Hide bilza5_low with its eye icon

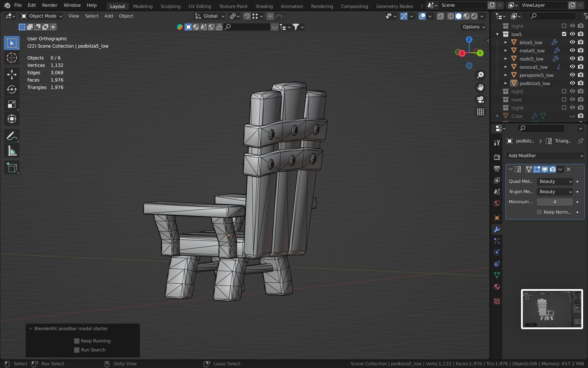tap(572, 42)
